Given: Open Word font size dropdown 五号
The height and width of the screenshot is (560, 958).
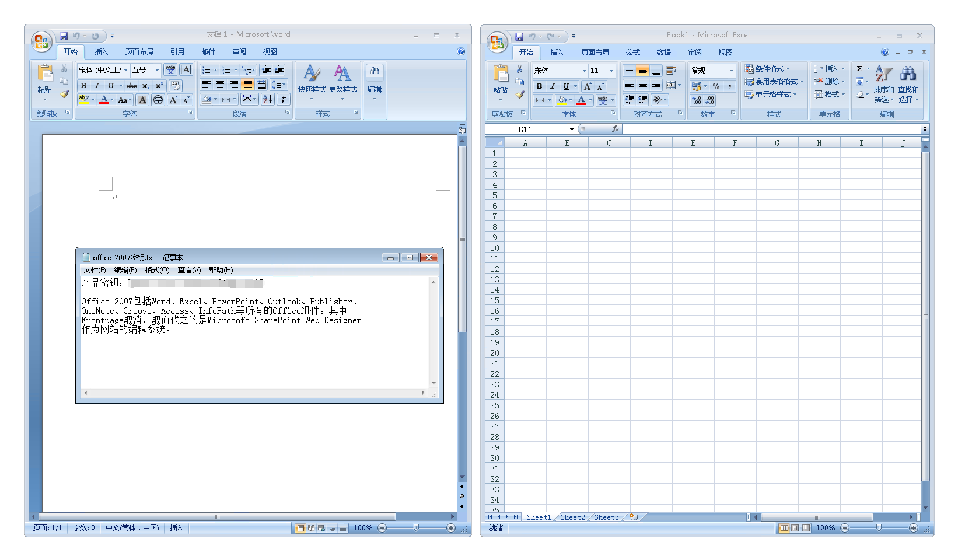Looking at the screenshot, I should coord(157,70).
